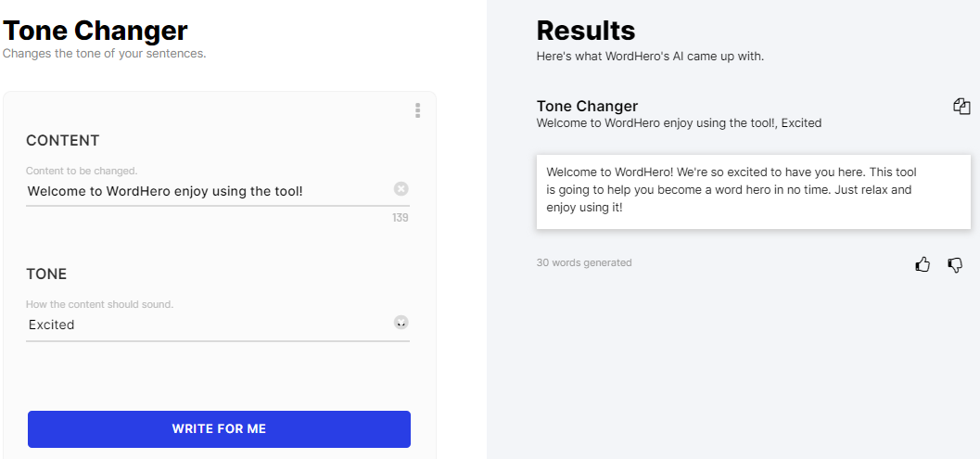Give the result a thumbs down
Screen dimensions: 980x459
pyautogui.click(x=955, y=265)
